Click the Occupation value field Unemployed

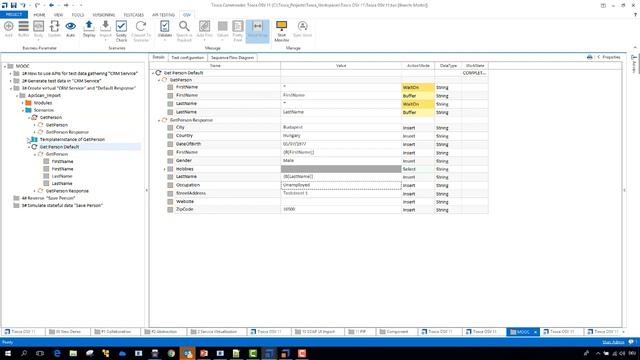341,185
